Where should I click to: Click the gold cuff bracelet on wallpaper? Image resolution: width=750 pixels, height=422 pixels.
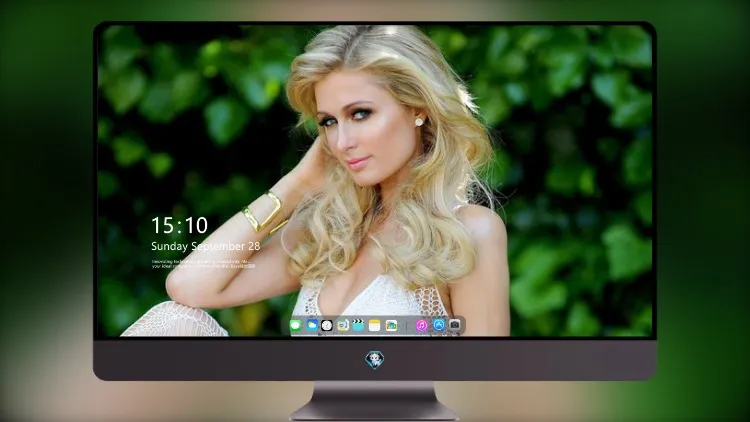264,213
